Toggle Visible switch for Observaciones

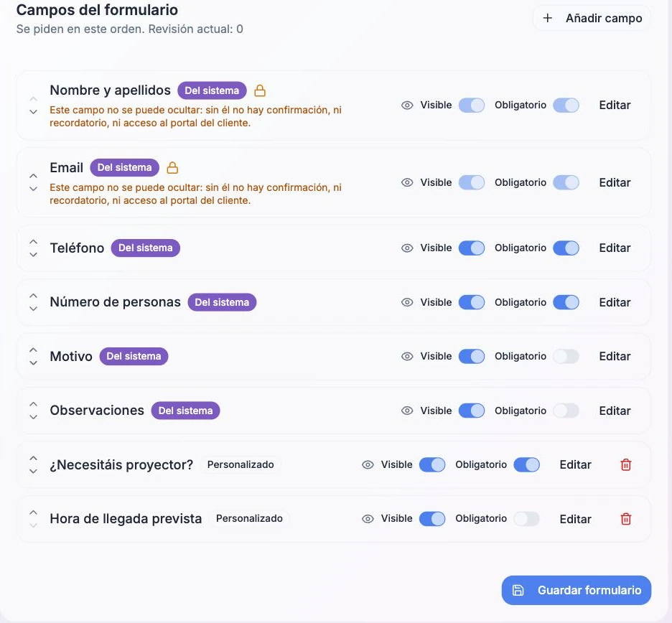(x=472, y=411)
